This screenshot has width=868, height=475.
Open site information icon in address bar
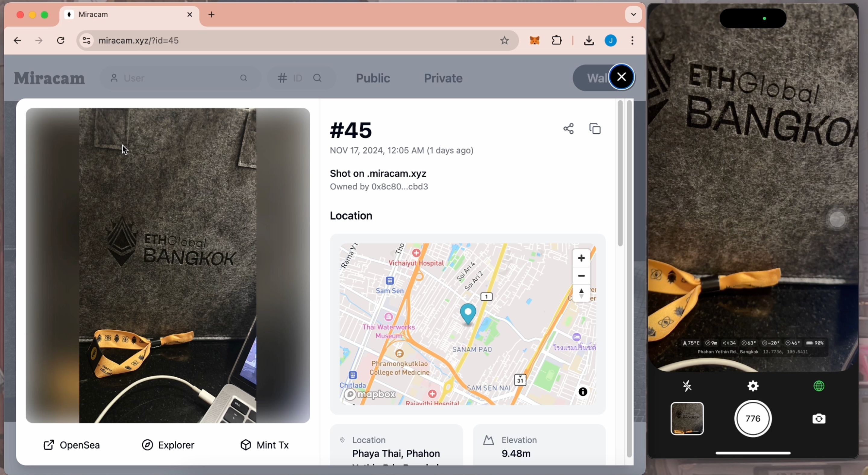(x=86, y=41)
